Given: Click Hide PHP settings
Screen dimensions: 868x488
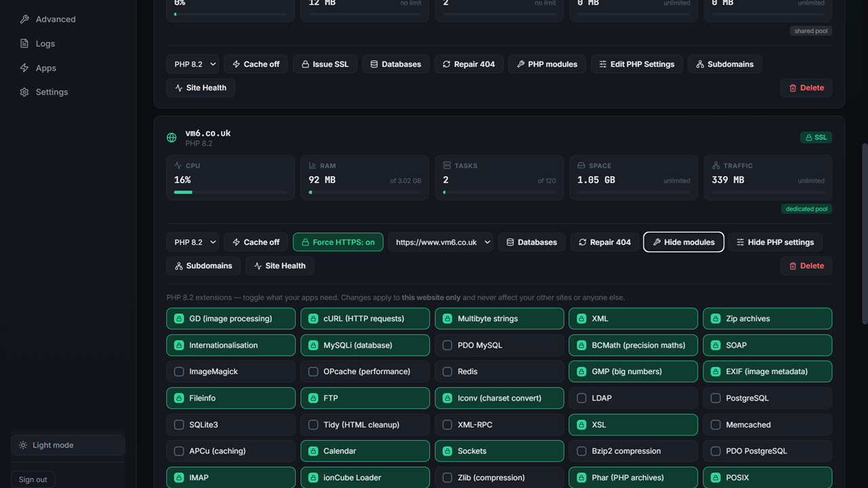Looking at the screenshot, I should pyautogui.click(x=775, y=242).
